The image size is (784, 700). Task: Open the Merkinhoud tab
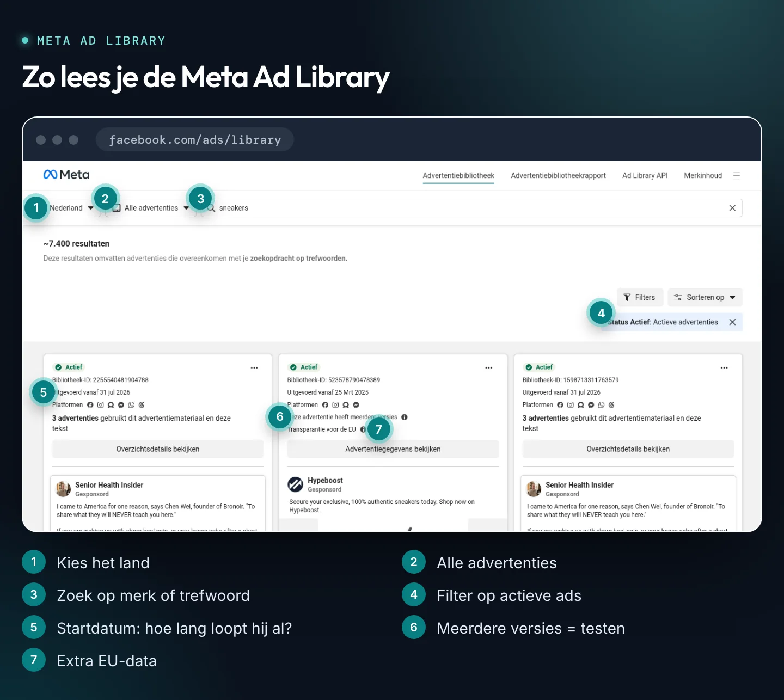pyautogui.click(x=703, y=176)
